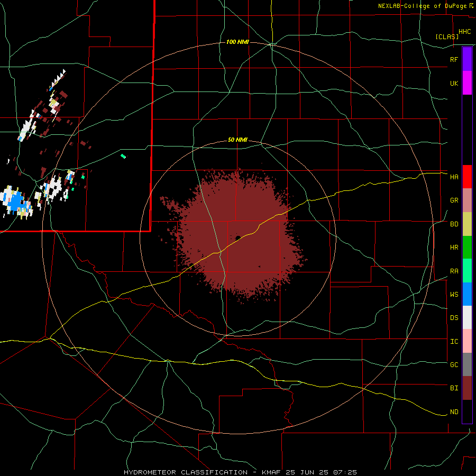
Task: Click the UK legend label
Action: 454,84
